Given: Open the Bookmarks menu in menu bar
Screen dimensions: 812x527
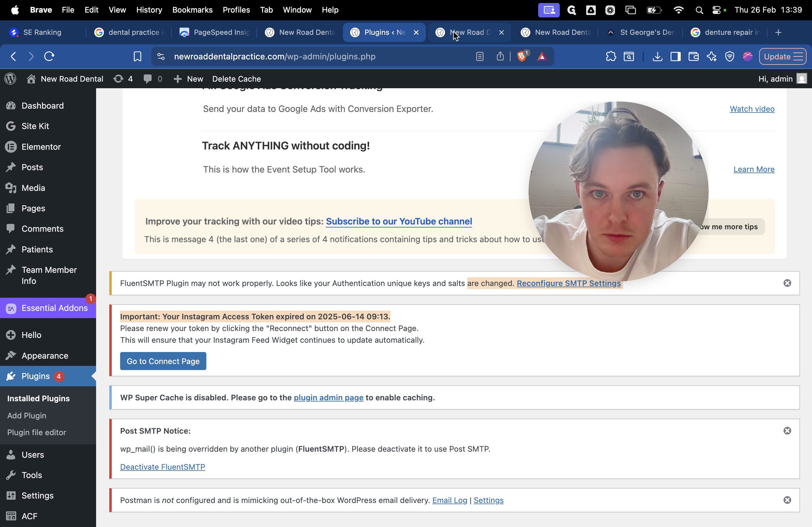Looking at the screenshot, I should (x=192, y=10).
